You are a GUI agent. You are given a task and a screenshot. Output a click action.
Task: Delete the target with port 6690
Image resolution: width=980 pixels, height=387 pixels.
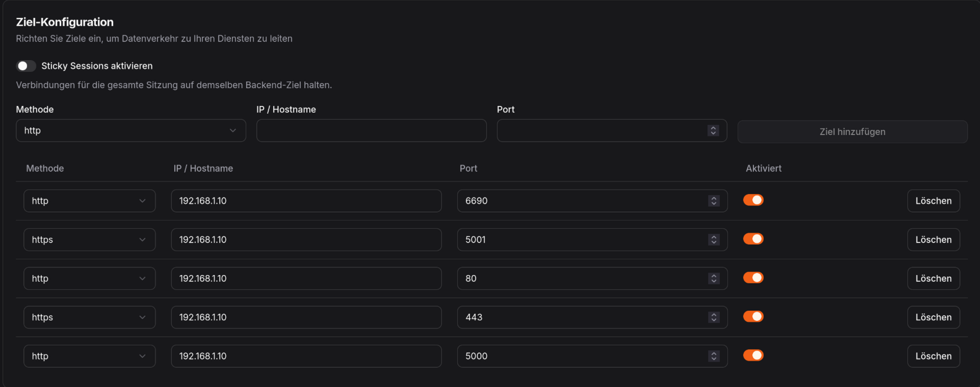point(933,201)
